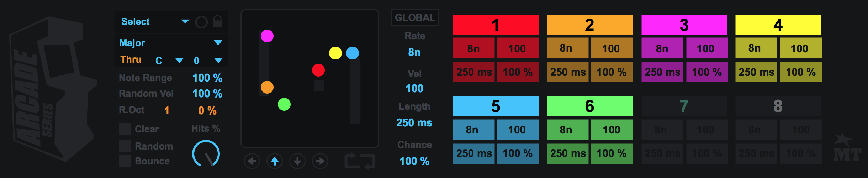Click the dimmed ball 7 header
This screenshot has height=178, width=868.
tap(684, 106)
